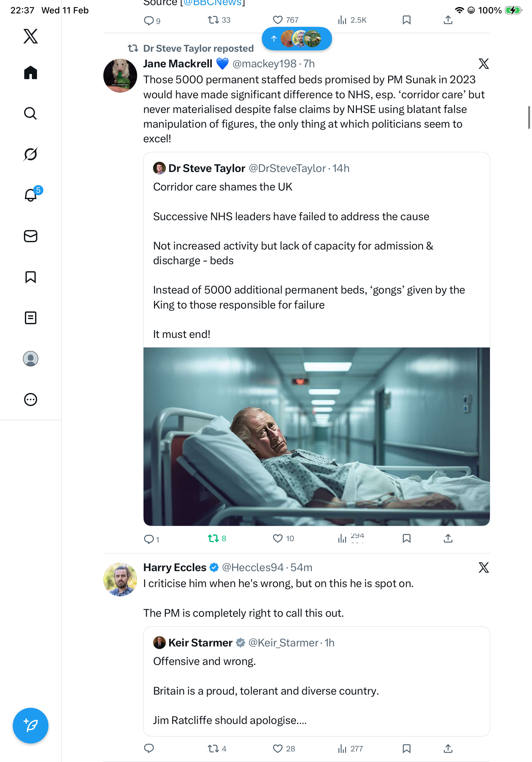Open Grok menu on Harry Eccles' post
532x762 pixels.
[483, 568]
